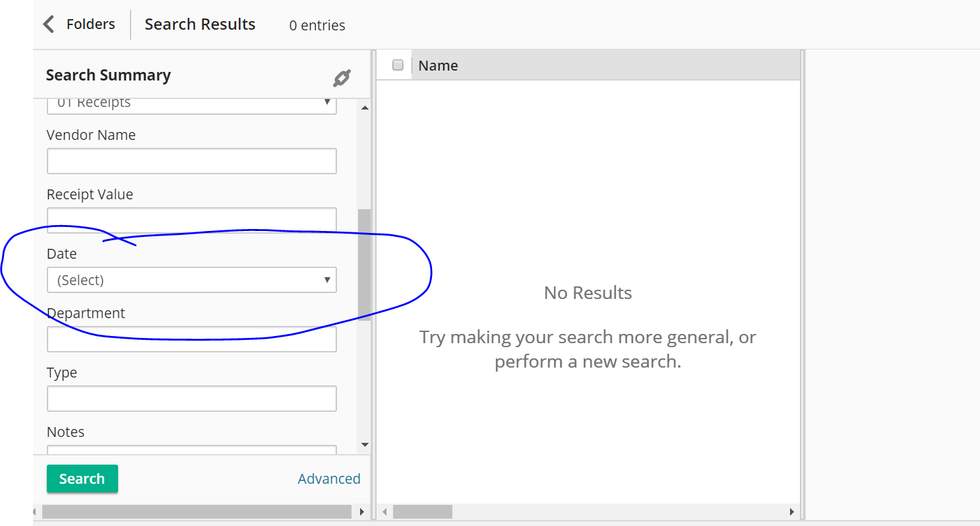
Task: Click into the Department input field
Action: coord(191,339)
